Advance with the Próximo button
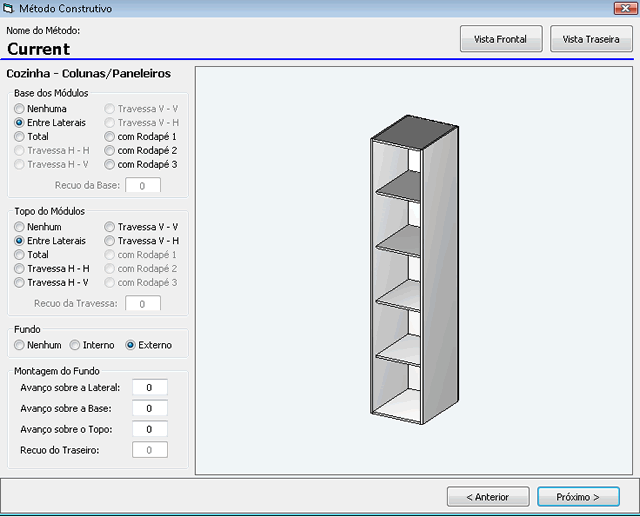 pos(578,497)
